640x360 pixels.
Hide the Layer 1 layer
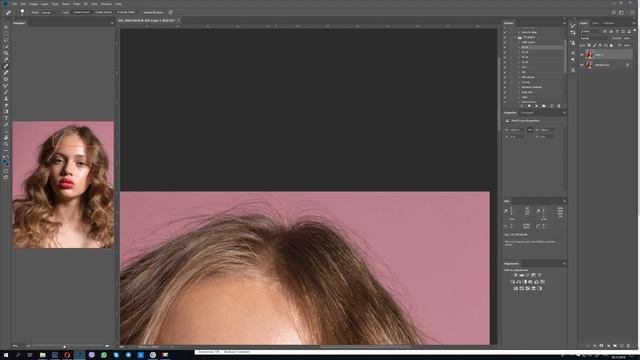[x=582, y=55]
